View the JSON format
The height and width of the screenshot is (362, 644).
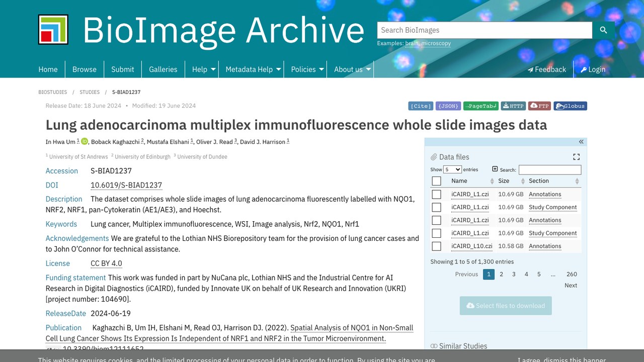448,106
